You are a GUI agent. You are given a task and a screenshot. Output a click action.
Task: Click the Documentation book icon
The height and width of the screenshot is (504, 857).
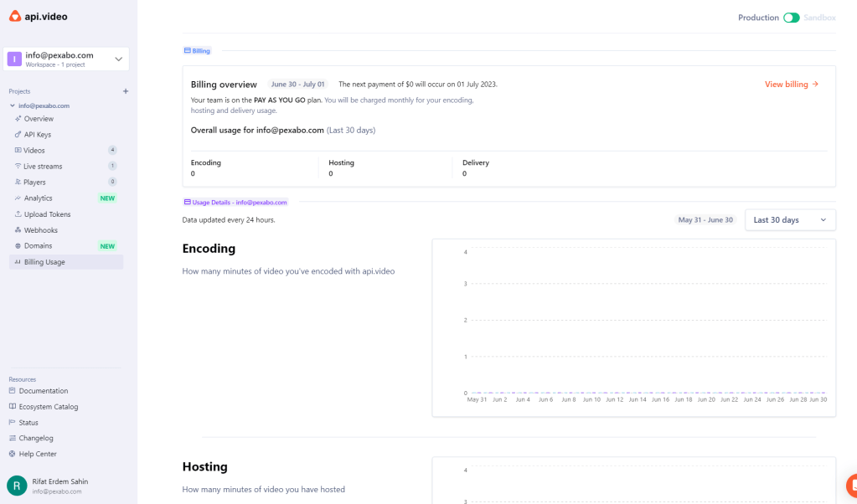[x=12, y=390]
